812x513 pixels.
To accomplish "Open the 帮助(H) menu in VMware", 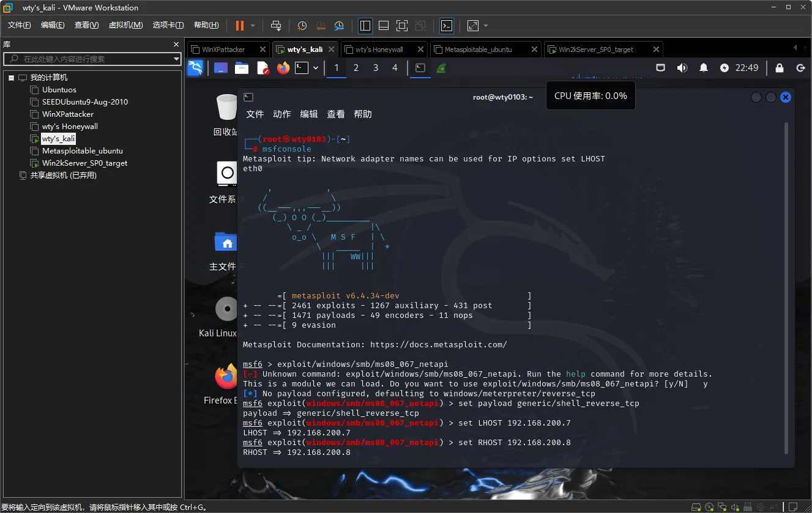I will tap(206, 25).
